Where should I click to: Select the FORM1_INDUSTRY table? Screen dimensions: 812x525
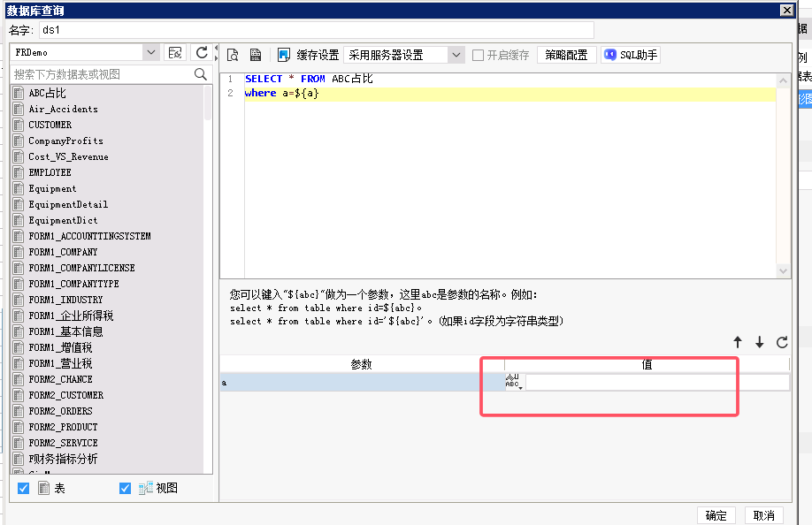(108, 300)
